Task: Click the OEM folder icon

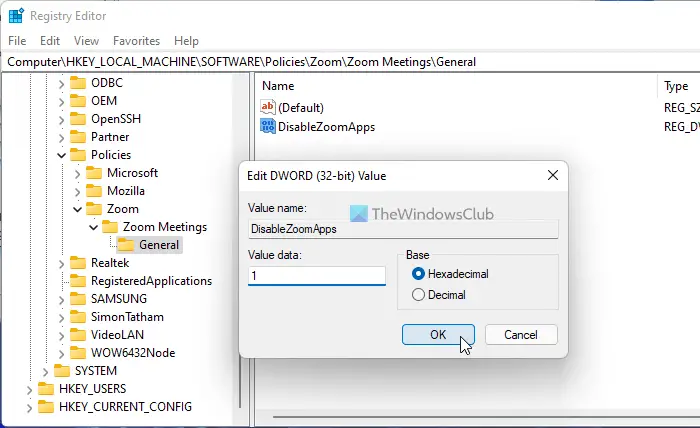Action: [x=78, y=101]
